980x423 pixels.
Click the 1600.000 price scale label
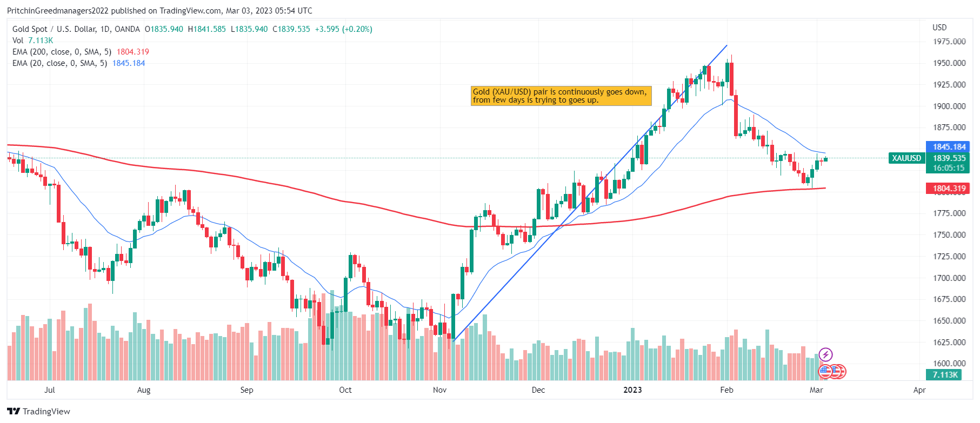click(949, 364)
